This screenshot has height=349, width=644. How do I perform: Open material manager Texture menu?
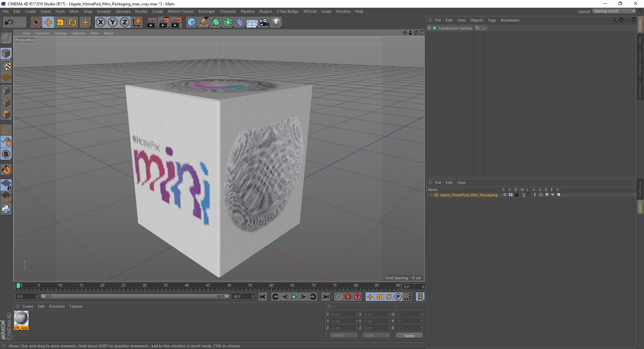75,306
